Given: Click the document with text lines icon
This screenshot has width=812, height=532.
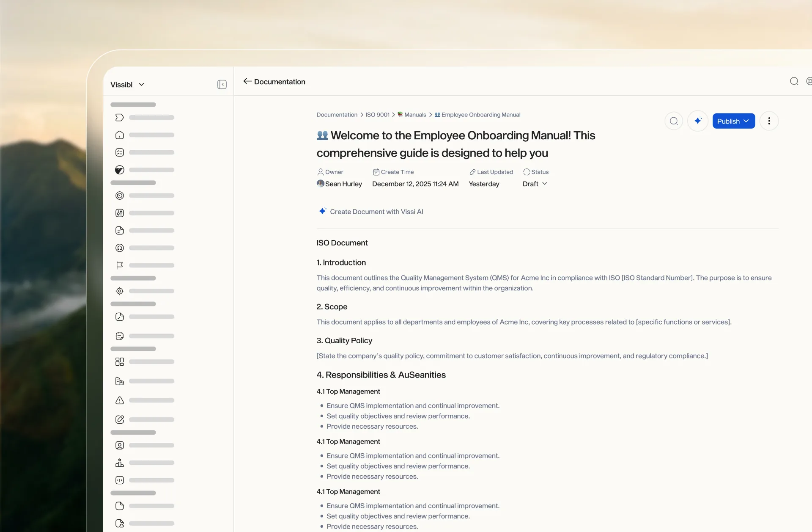Looking at the screenshot, I should tap(120, 230).
